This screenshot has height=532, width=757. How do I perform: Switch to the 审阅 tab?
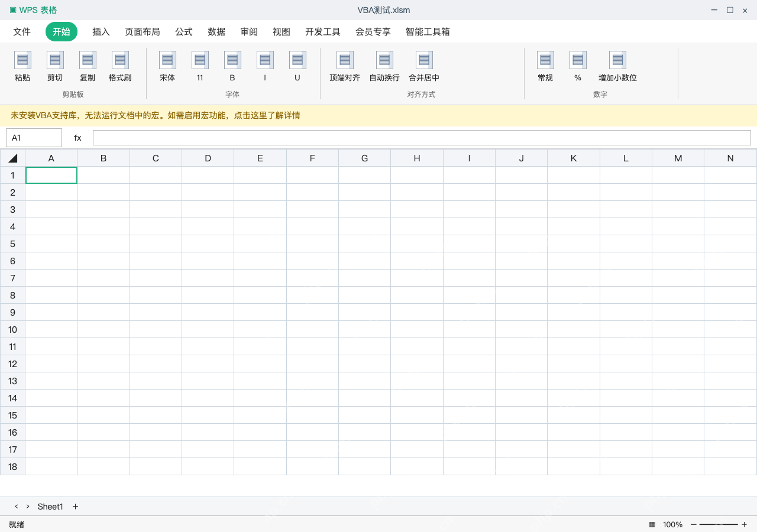249,32
